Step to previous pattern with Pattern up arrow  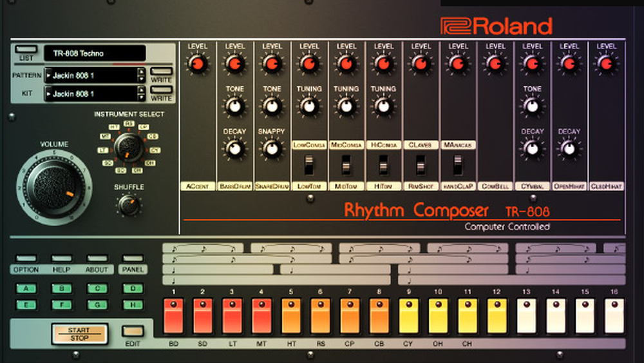click(x=142, y=72)
